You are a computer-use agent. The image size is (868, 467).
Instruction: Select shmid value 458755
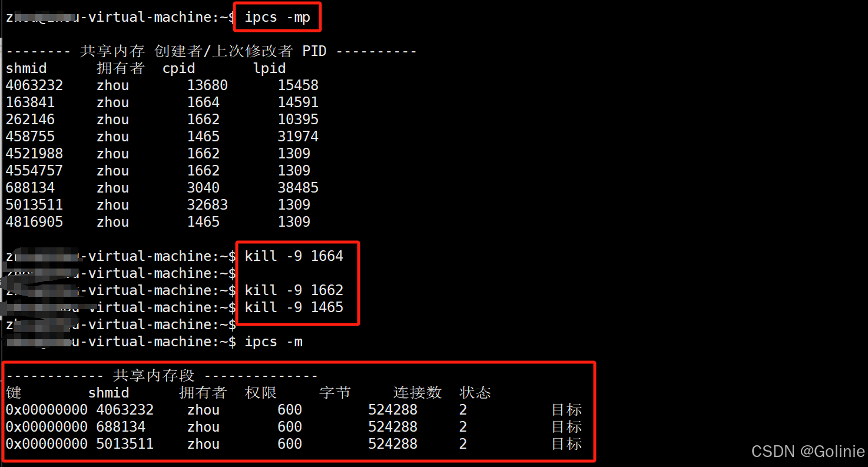click(30, 137)
